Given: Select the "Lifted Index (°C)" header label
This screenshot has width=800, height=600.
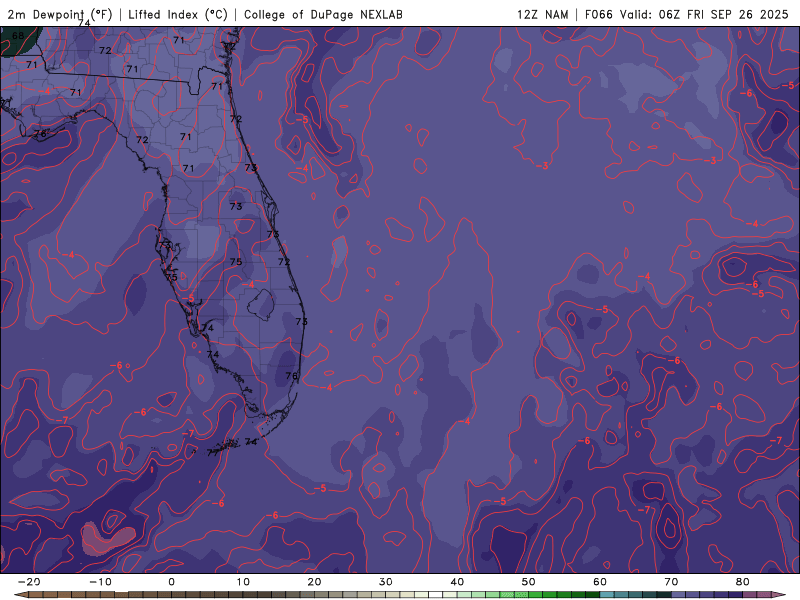Looking at the screenshot, I should pos(178,14).
